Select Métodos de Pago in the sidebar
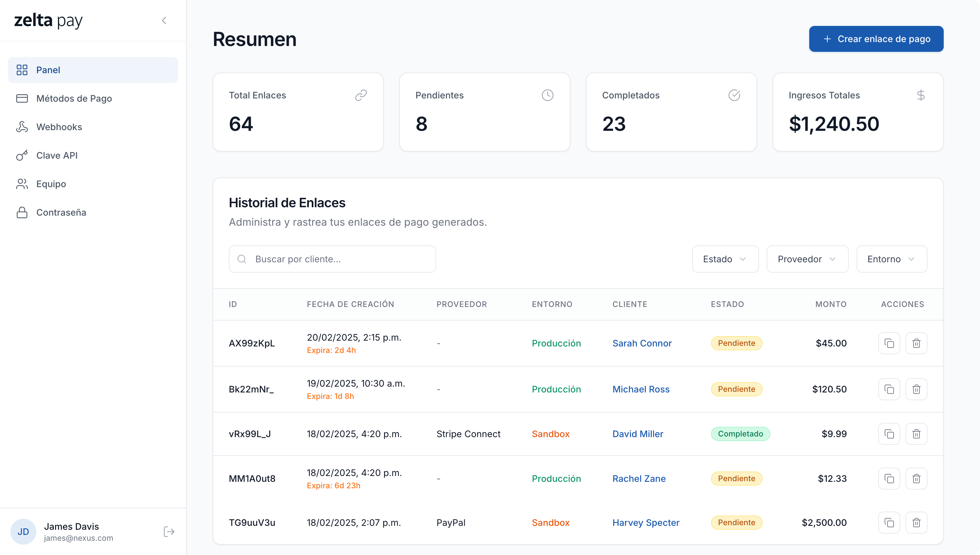The image size is (980, 555). point(74,98)
